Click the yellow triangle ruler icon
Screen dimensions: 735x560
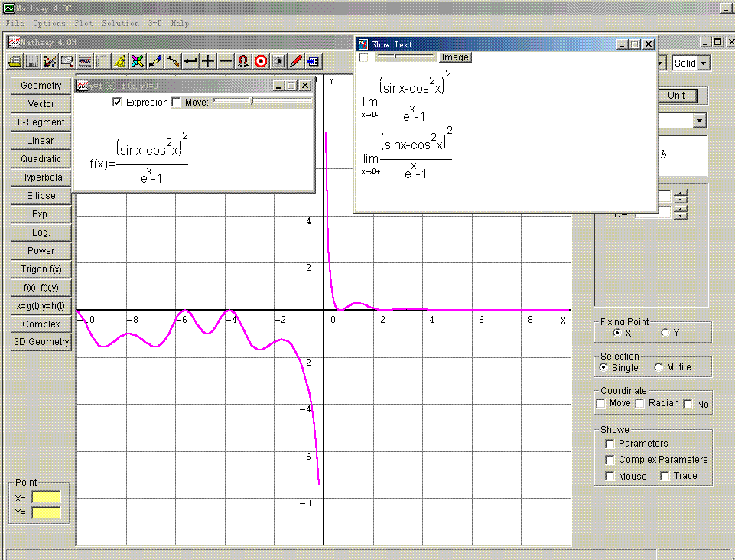[x=120, y=61]
